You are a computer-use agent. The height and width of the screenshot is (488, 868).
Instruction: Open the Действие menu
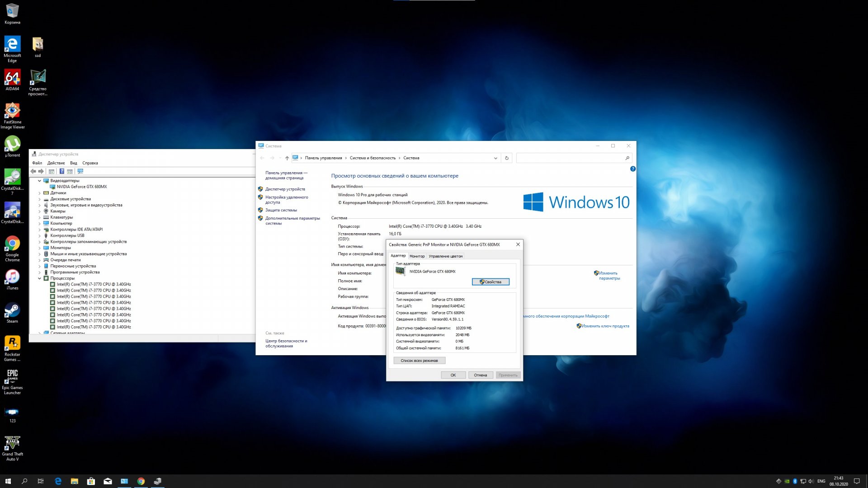(x=56, y=163)
